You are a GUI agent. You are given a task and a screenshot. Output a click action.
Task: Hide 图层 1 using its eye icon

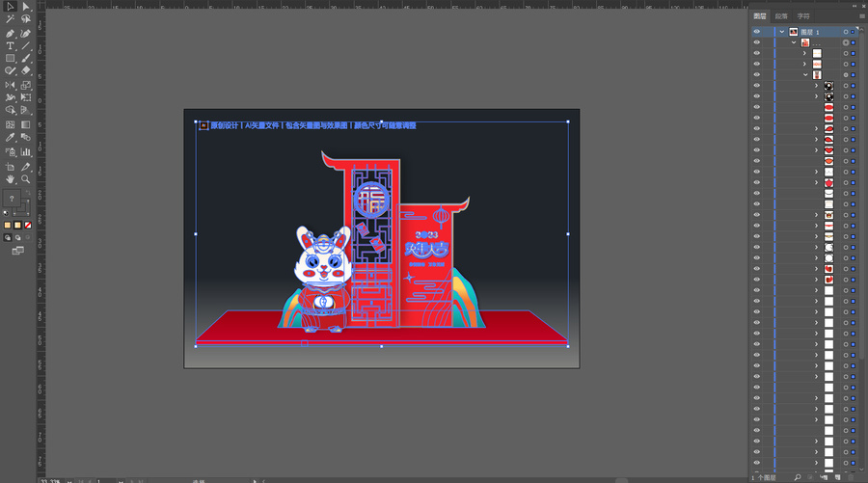pyautogui.click(x=757, y=32)
